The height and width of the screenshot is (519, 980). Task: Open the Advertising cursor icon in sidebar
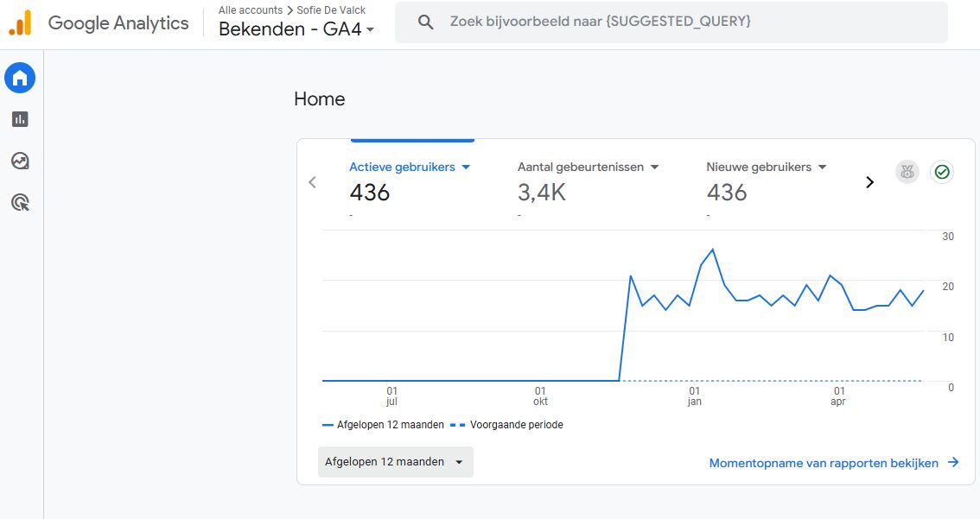20,202
